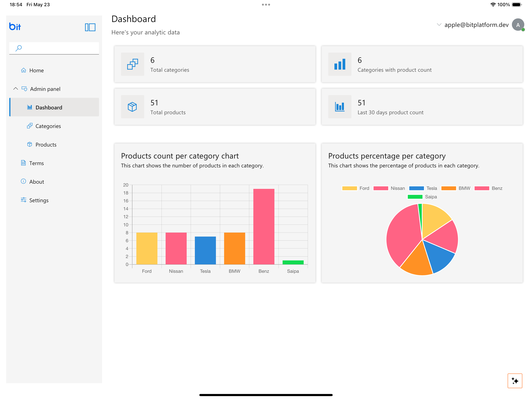Collapse the Admin panel chevron
The image size is (532, 399).
(16, 89)
